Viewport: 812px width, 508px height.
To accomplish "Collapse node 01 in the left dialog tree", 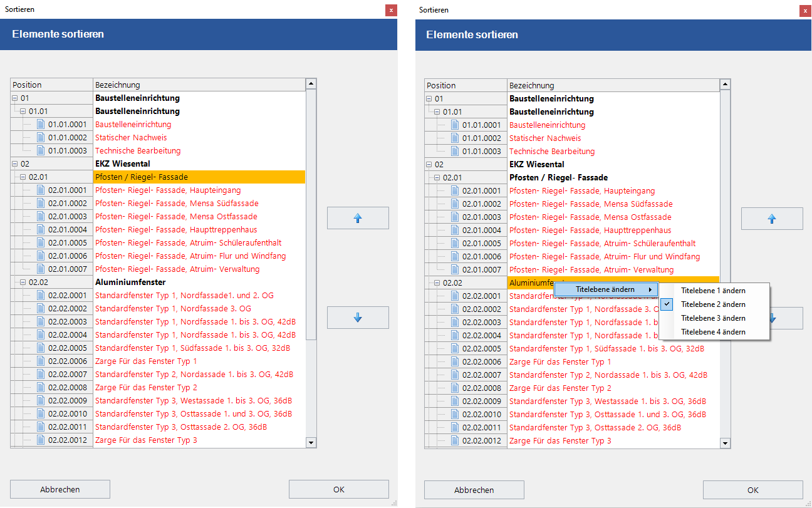I will [15, 98].
